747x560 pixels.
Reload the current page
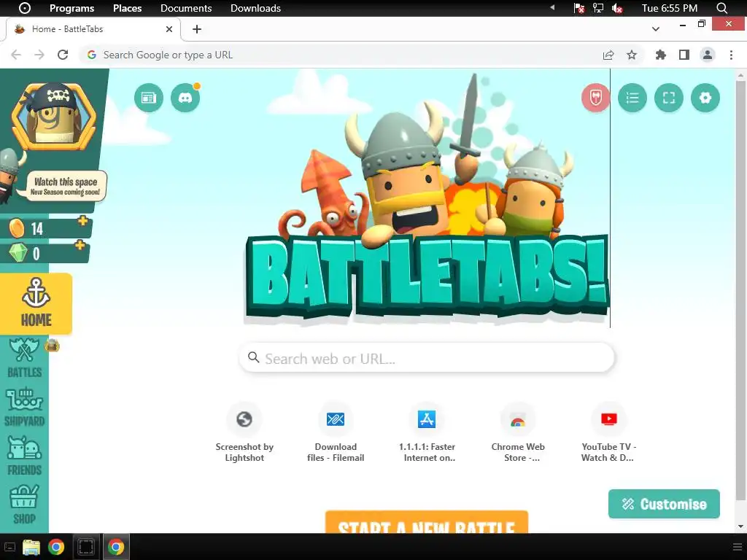63,55
